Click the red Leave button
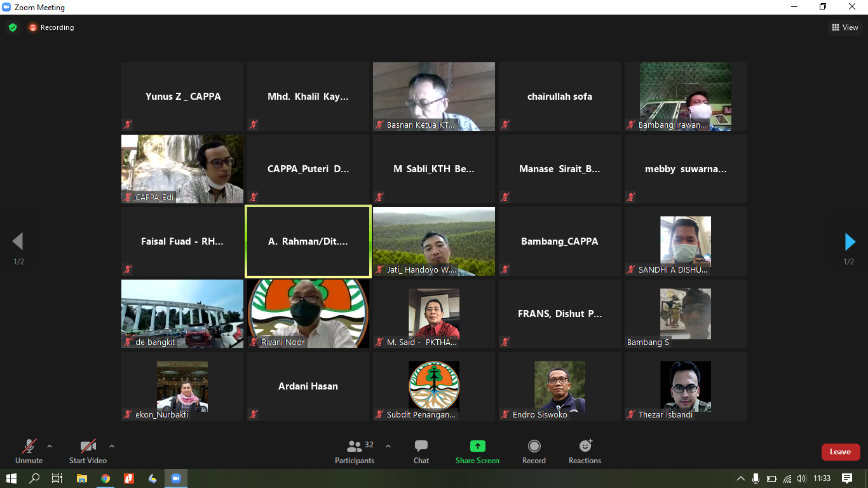The width and height of the screenshot is (868, 488). click(840, 452)
